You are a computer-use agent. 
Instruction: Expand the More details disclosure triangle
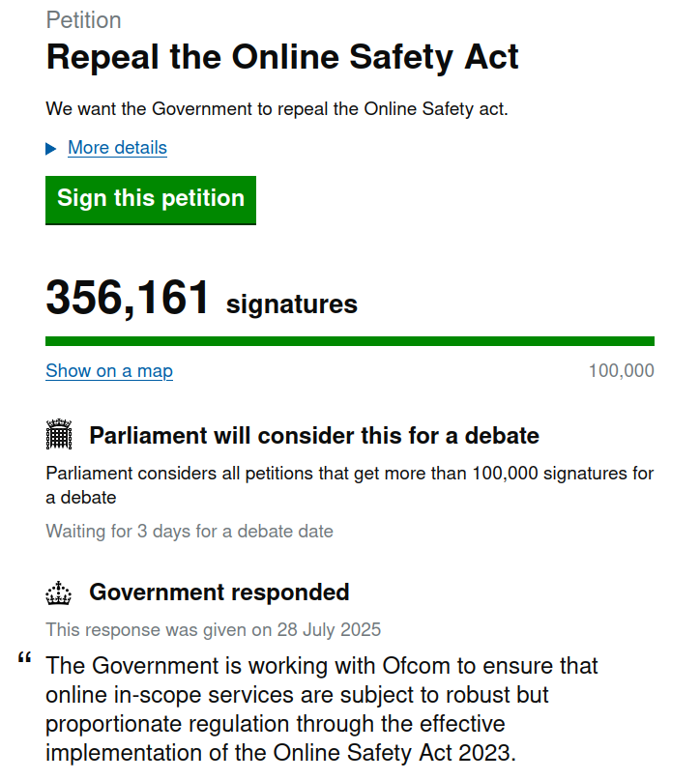pyautogui.click(x=50, y=148)
